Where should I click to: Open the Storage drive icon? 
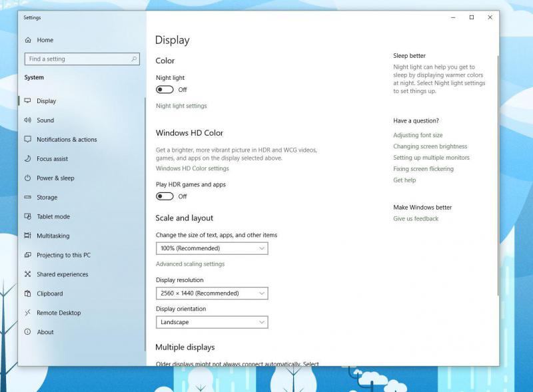tap(28, 198)
